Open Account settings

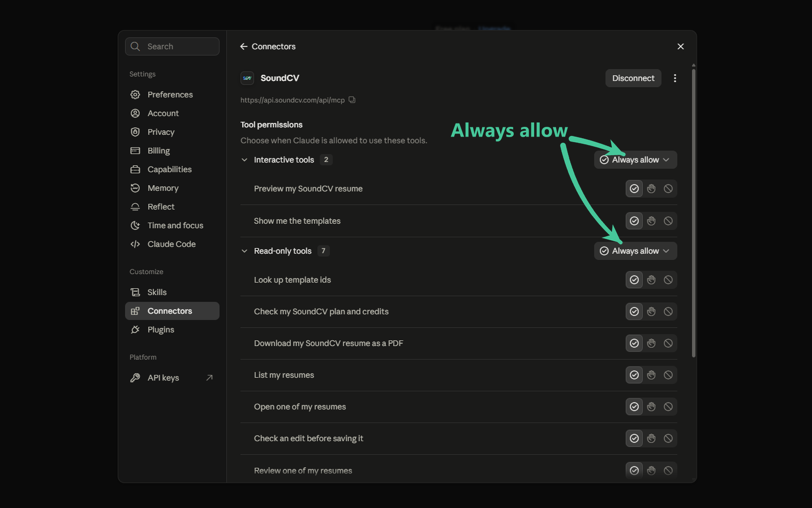click(172, 113)
